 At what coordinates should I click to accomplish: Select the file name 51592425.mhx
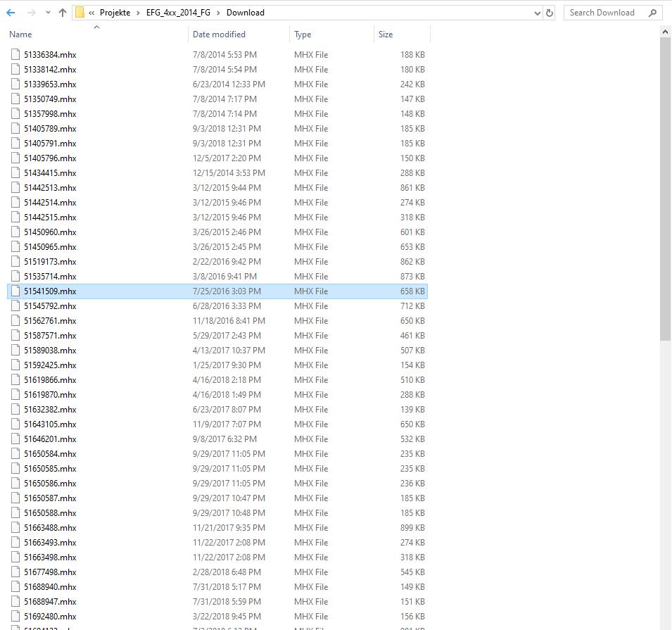tap(50, 365)
